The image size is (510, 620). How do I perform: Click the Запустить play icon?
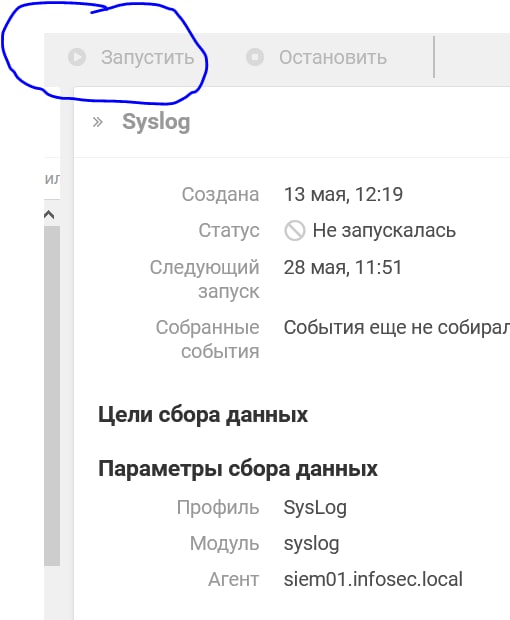[77, 57]
